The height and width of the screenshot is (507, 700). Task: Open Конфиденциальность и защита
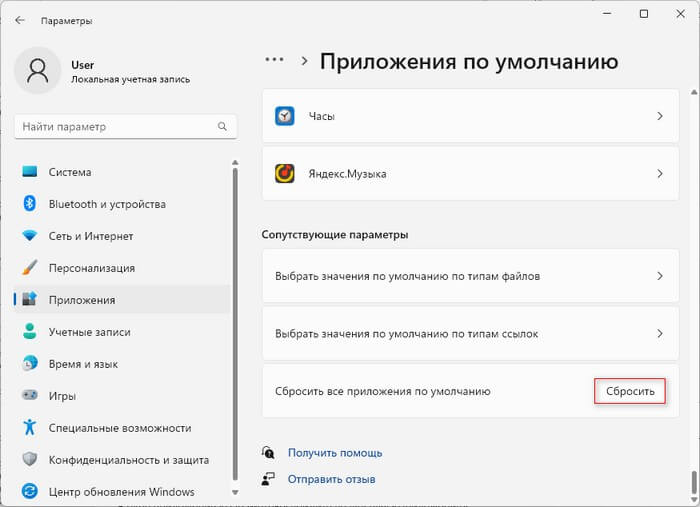coord(121,459)
